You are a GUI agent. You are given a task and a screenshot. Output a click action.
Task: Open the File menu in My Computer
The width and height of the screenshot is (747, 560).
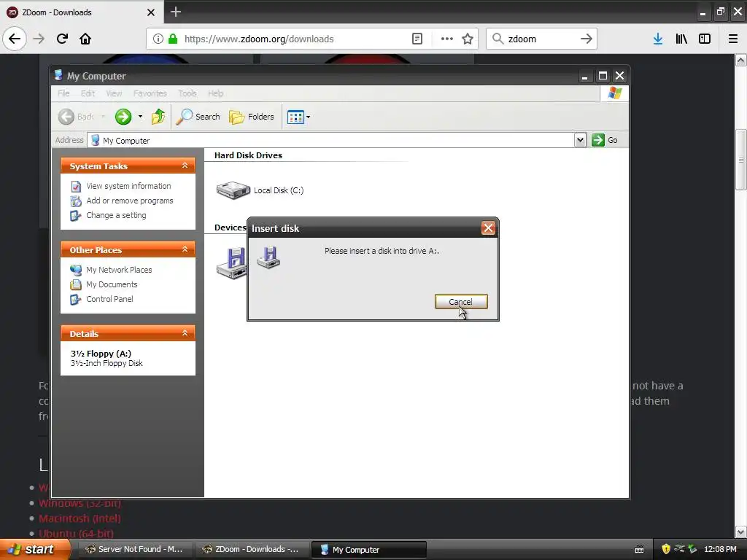tap(63, 93)
